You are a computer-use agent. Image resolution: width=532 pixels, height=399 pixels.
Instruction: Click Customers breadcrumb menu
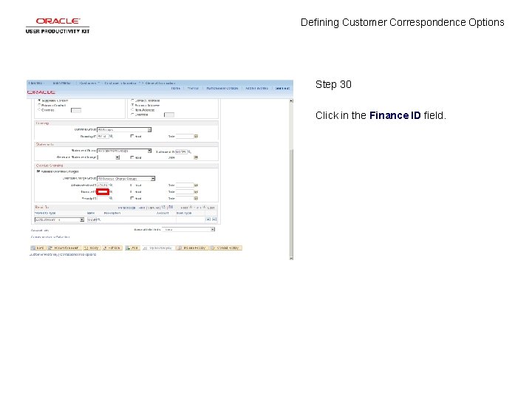[88, 83]
